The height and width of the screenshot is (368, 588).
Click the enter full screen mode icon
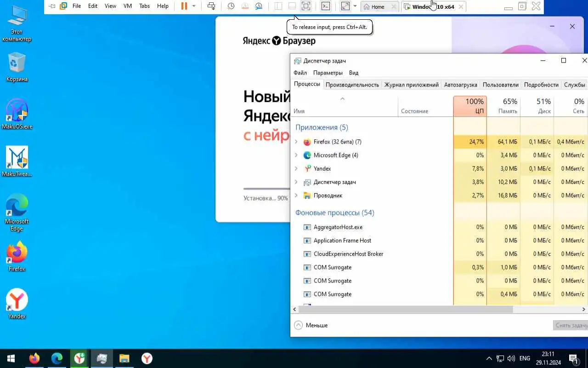(x=306, y=6)
